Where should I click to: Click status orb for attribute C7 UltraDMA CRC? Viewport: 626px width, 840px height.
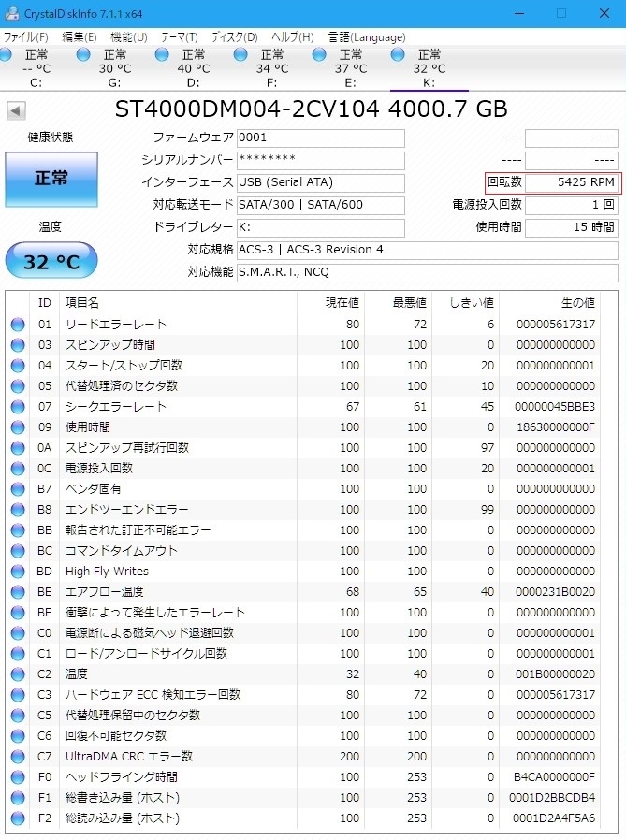click(x=18, y=757)
